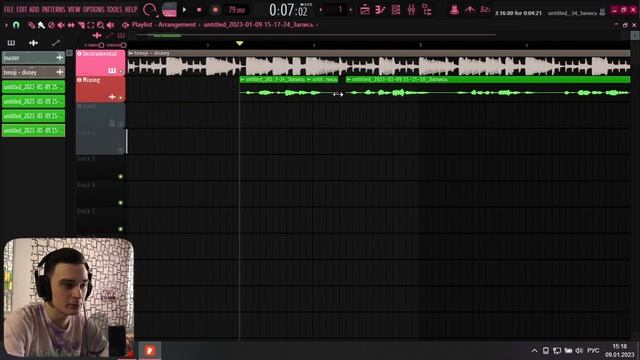Show audio clips in picker panel
The height and width of the screenshot is (360, 640).
click(33, 43)
